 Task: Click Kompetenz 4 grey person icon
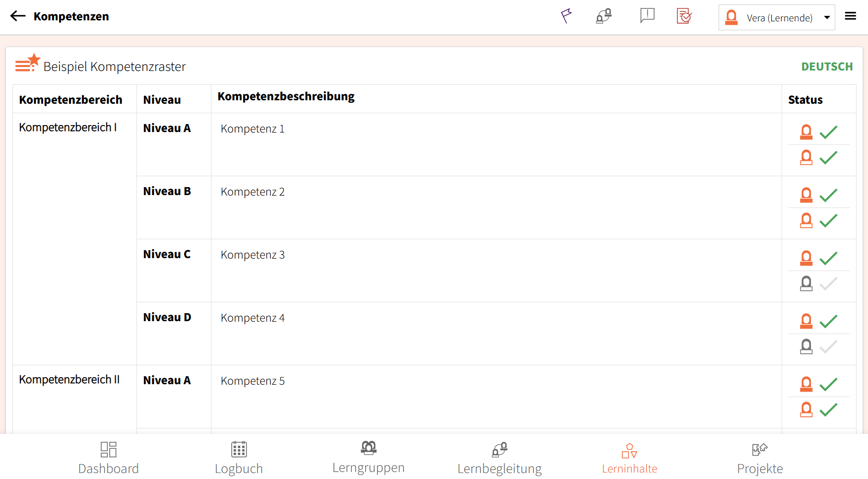[x=806, y=346]
